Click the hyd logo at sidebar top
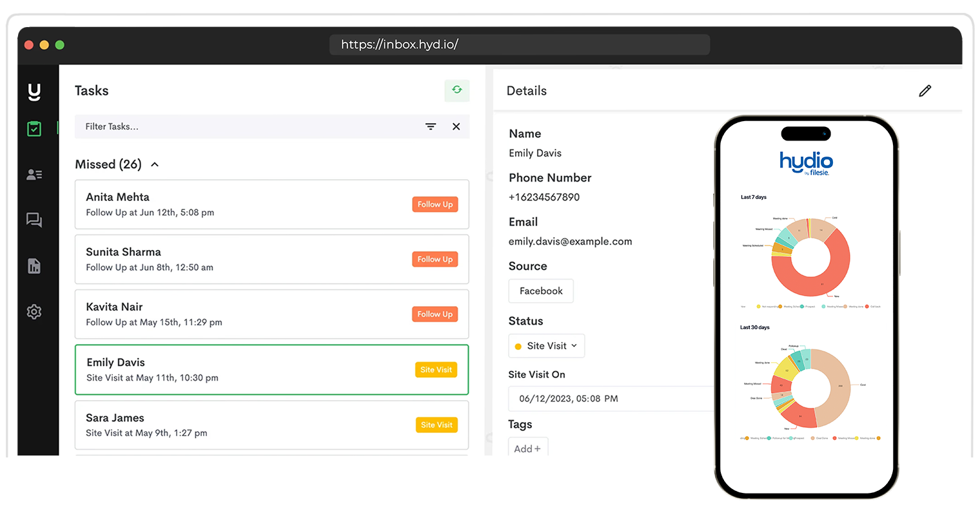Viewport: 980px width, 509px height. (x=34, y=92)
